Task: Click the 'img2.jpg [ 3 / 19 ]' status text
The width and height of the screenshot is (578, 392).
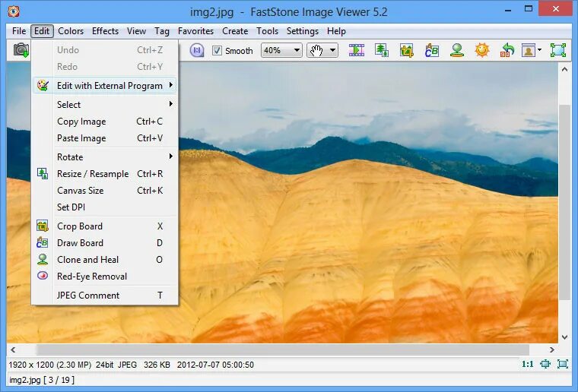Action: (x=42, y=380)
